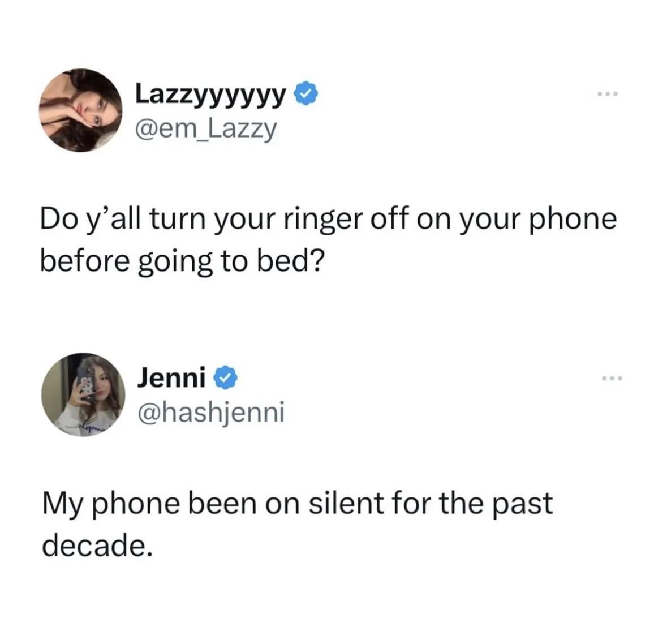Click the word "ringer" in the first tweet
Image resolution: width=667 pixels, height=644 pixels.
pyautogui.click(x=322, y=220)
